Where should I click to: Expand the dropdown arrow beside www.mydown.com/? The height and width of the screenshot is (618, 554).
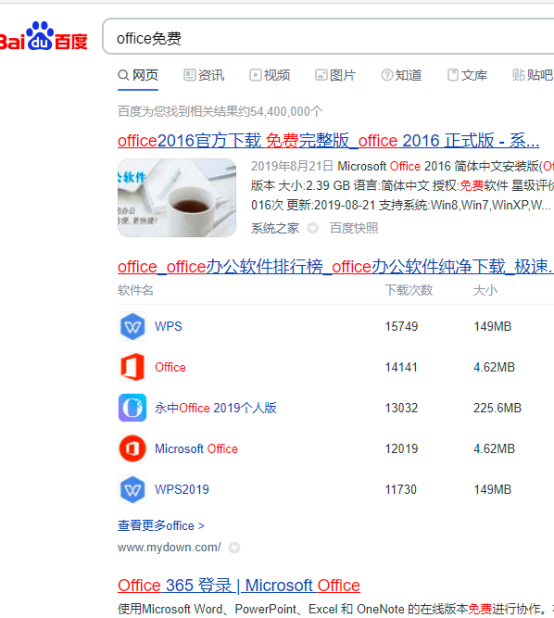click(x=234, y=547)
